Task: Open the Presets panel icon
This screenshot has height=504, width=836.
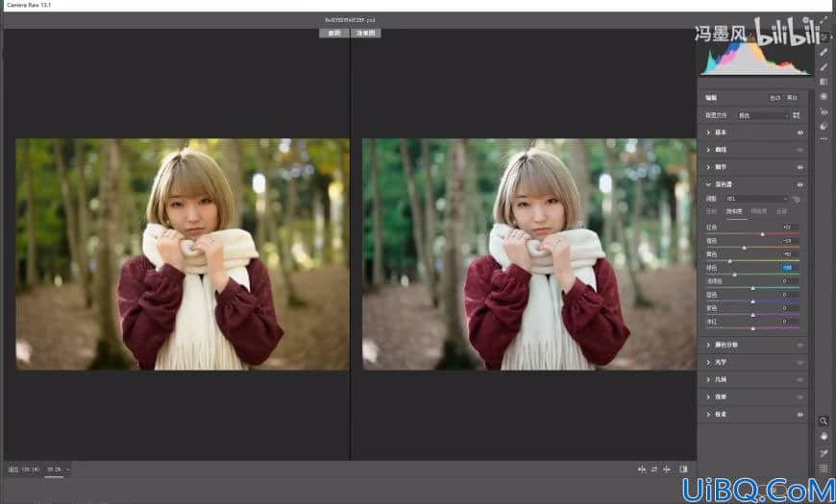Action: click(x=824, y=127)
